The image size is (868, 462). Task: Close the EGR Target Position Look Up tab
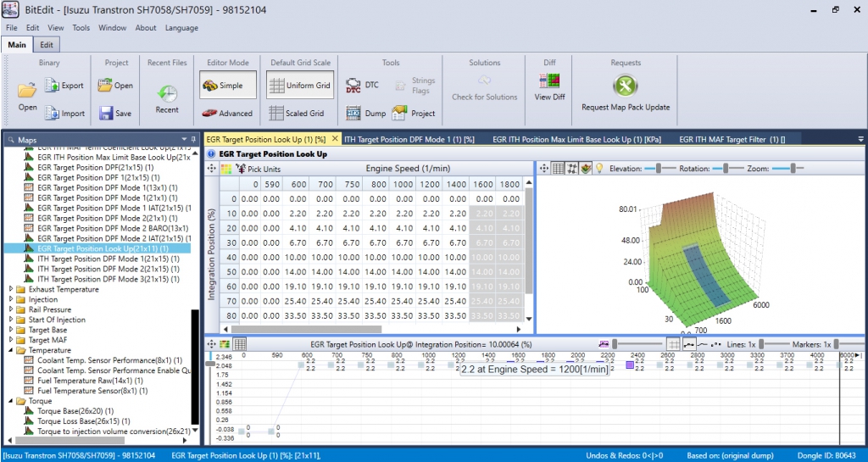334,139
